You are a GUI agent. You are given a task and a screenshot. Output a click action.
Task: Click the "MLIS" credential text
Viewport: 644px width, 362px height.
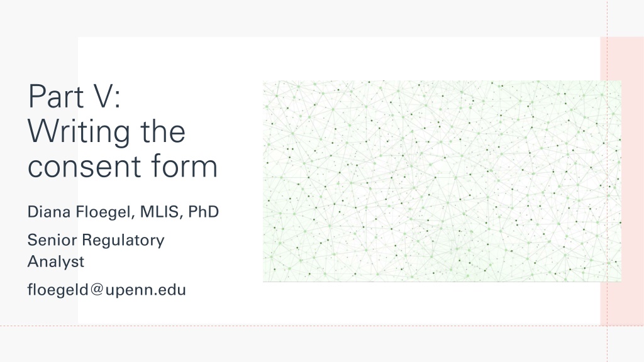click(159, 212)
